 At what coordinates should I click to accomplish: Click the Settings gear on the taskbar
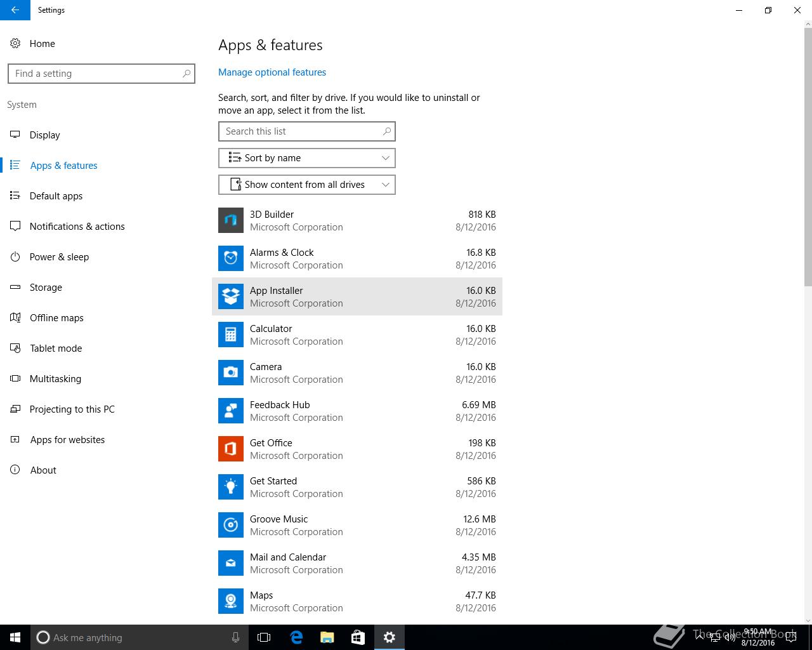point(390,637)
